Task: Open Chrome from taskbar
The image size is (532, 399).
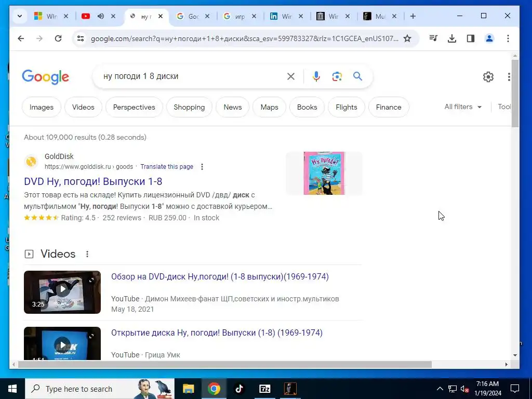Action: (x=214, y=389)
